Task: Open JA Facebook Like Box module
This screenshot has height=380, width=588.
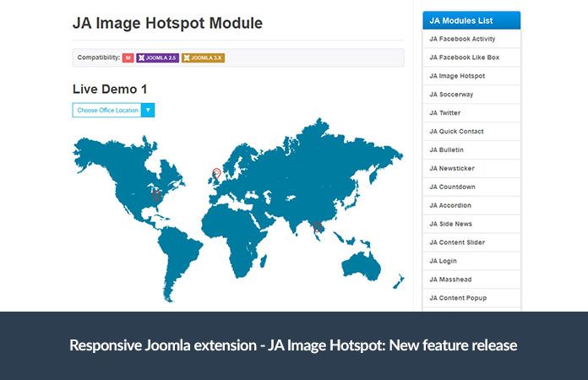Action: coord(471,57)
